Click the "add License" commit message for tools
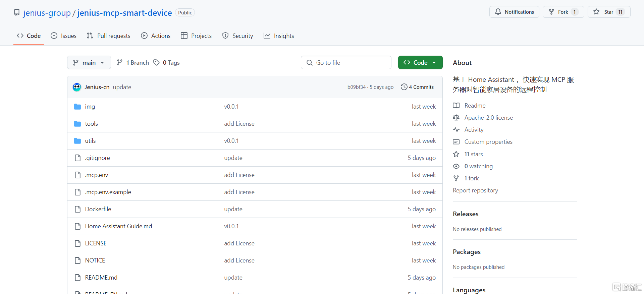This screenshot has width=644, height=294. point(239,124)
